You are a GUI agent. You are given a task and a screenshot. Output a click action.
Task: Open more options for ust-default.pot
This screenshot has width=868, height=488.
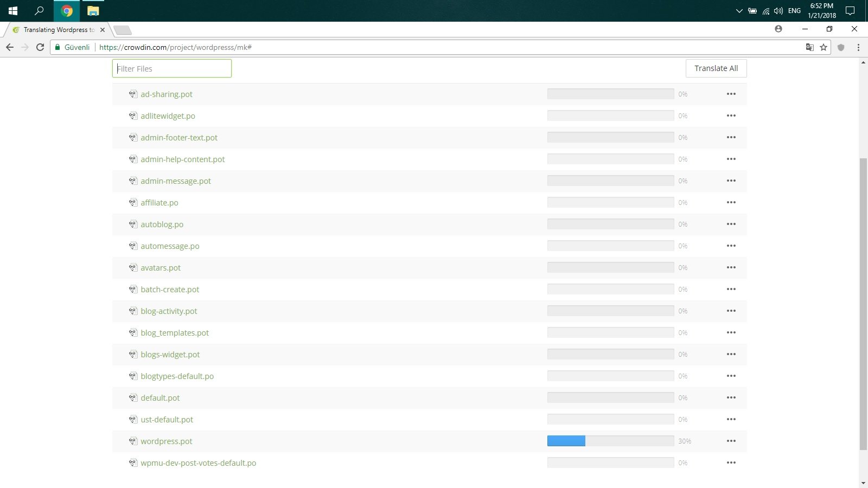[731, 419]
